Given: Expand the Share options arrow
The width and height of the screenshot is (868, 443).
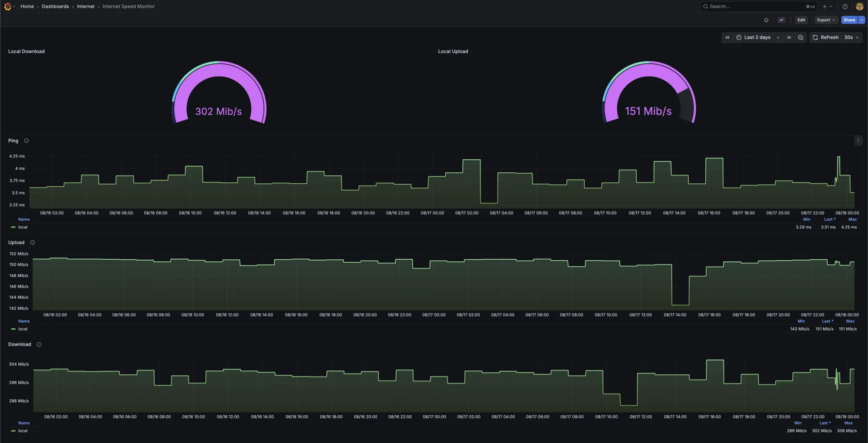Looking at the screenshot, I should click(861, 20).
